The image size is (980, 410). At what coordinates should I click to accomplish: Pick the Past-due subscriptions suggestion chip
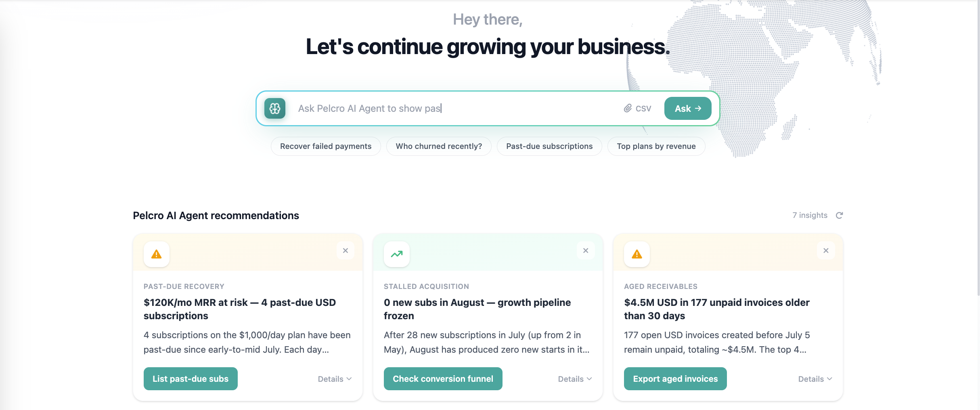[549, 146]
